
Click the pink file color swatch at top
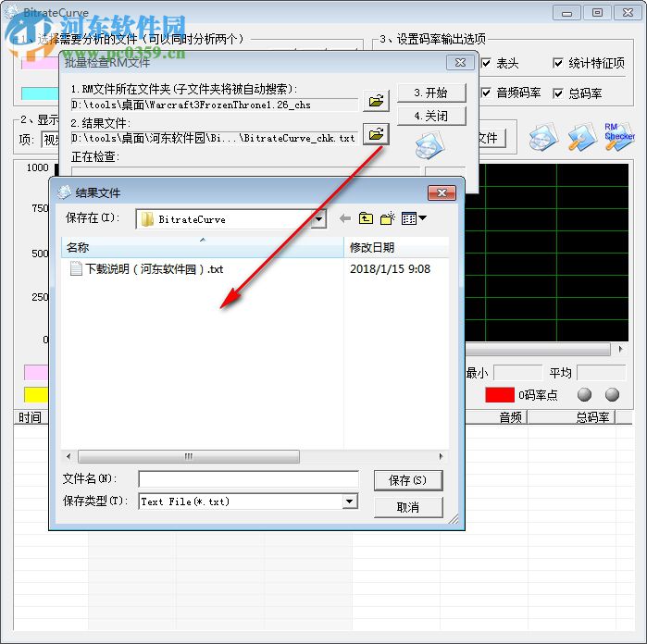[x=40, y=63]
